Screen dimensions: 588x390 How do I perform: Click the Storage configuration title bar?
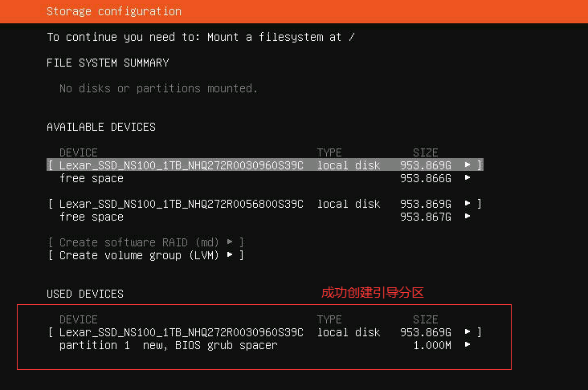click(114, 11)
